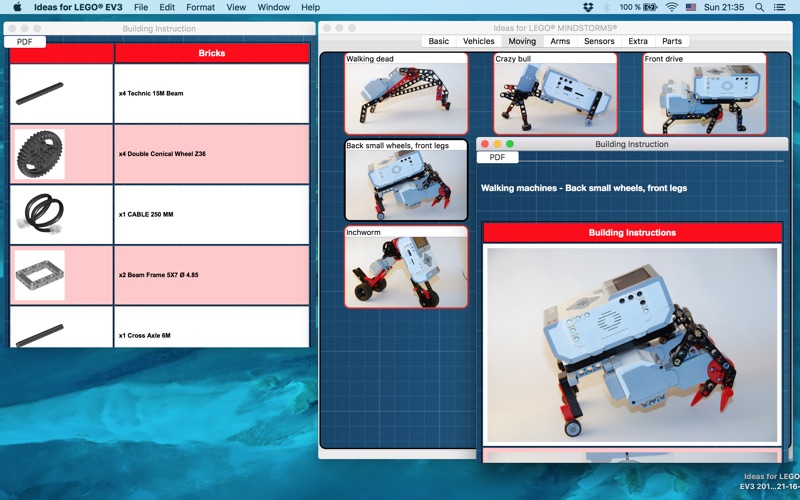800x500 pixels.
Task: Open the View menu
Action: (x=236, y=7)
